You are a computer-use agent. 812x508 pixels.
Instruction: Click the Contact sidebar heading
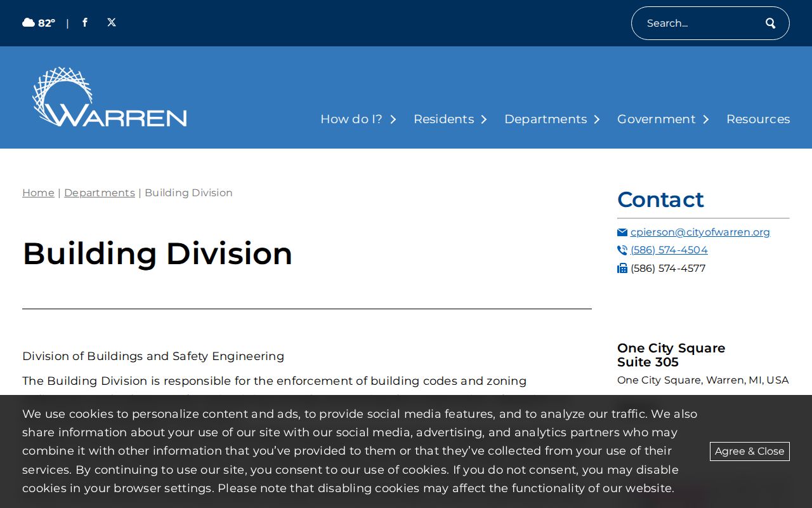click(x=660, y=199)
